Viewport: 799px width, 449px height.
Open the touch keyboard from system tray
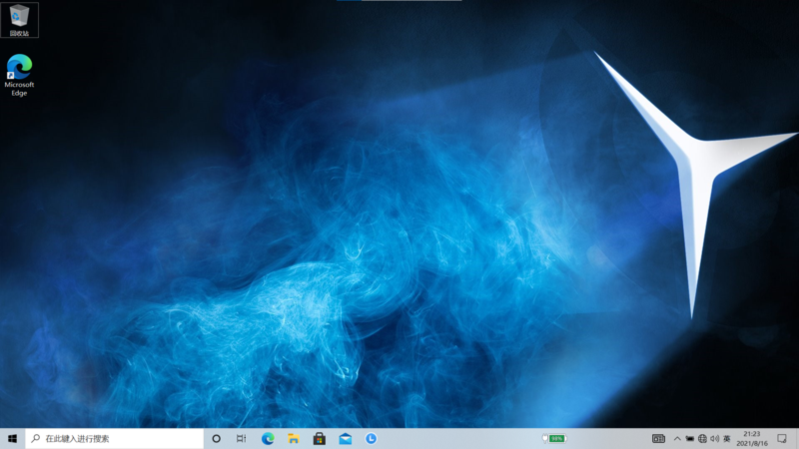coord(658,439)
